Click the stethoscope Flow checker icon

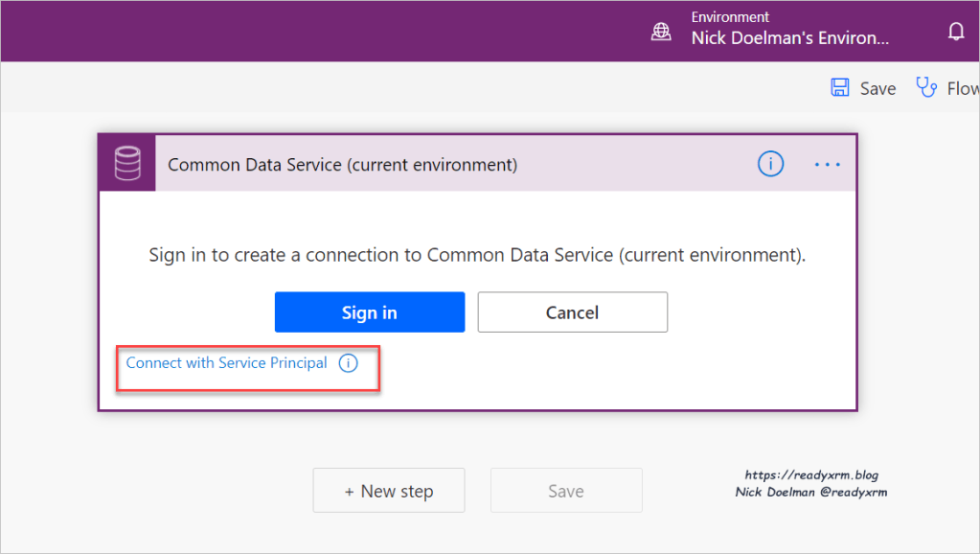pyautogui.click(x=926, y=88)
